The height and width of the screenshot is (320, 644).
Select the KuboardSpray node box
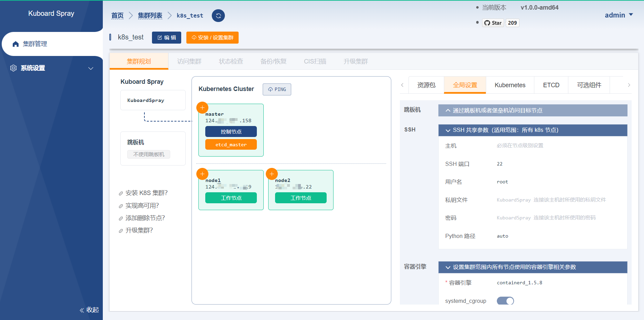coord(153,100)
